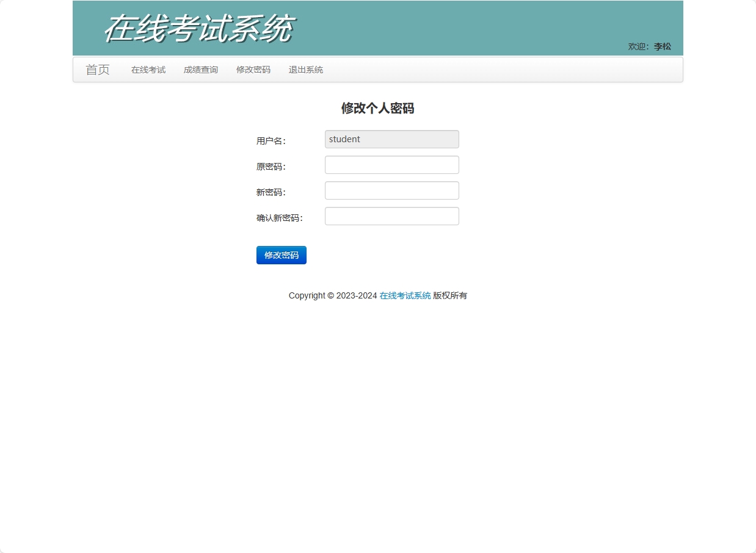The height and width of the screenshot is (553, 756).
Task: Open the 成绩查询 page
Action: [x=200, y=70]
